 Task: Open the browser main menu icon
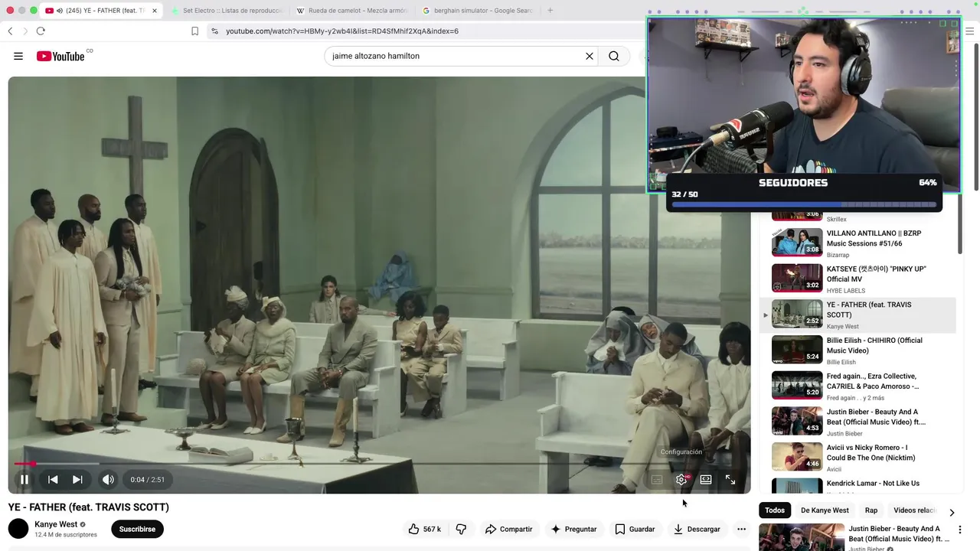(969, 31)
